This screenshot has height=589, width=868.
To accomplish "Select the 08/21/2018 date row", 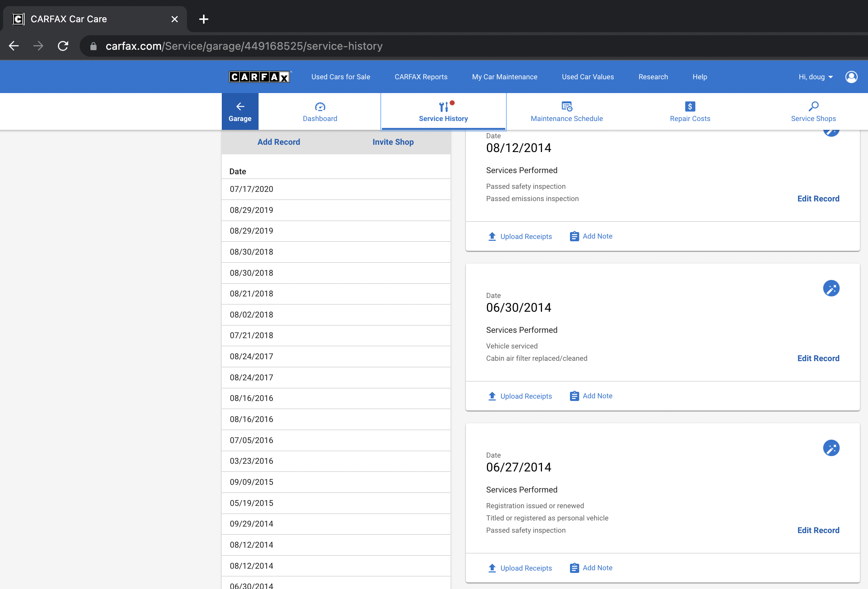I will 336,294.
